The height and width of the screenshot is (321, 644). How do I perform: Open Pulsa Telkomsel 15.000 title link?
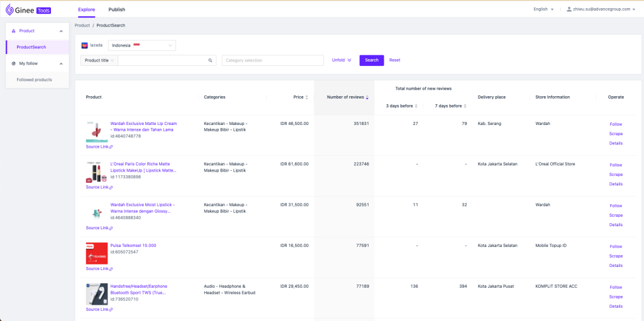133,246
